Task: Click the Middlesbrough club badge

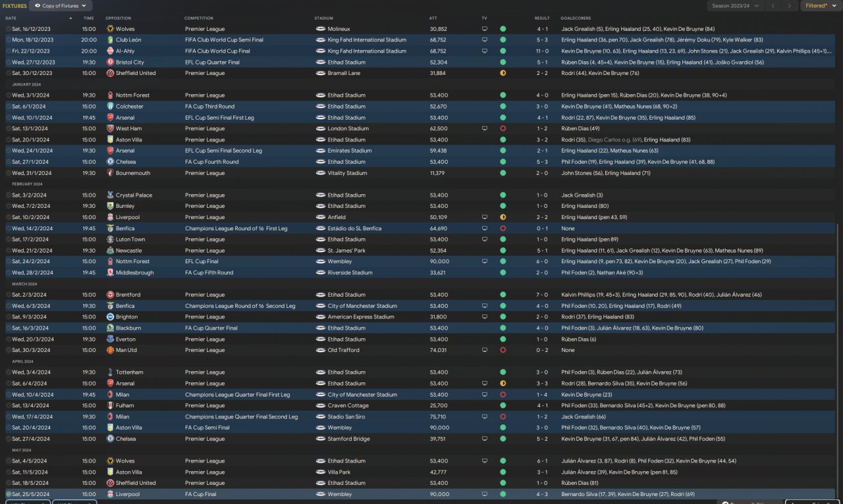Action: (x=110, y=272)
